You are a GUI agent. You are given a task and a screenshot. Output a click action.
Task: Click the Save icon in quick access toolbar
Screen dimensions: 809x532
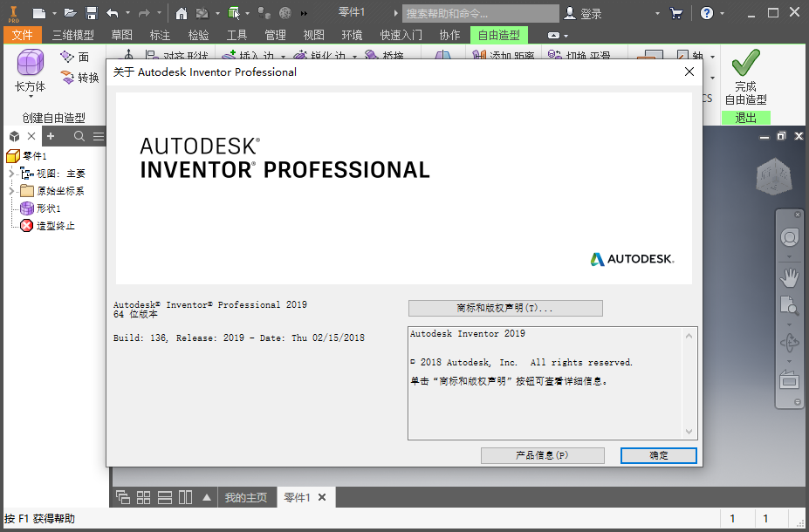coord(91,13)
